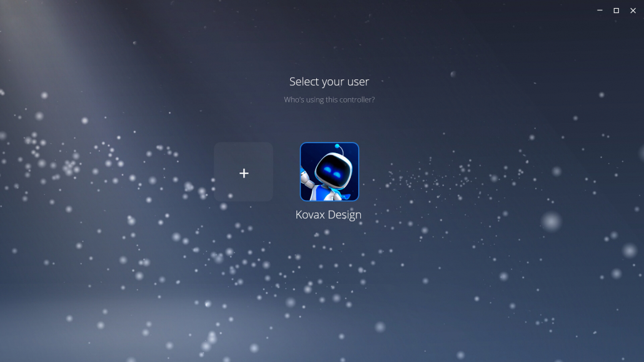This screenshot has height=362, width=644.
Task: Select the Astro Bot avatar
Action: point(330,172)
